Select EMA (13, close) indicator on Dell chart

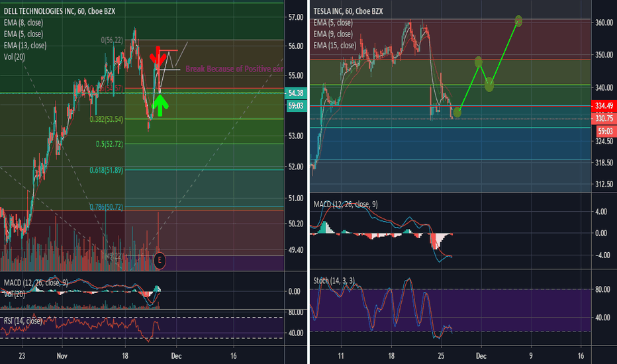24,46
